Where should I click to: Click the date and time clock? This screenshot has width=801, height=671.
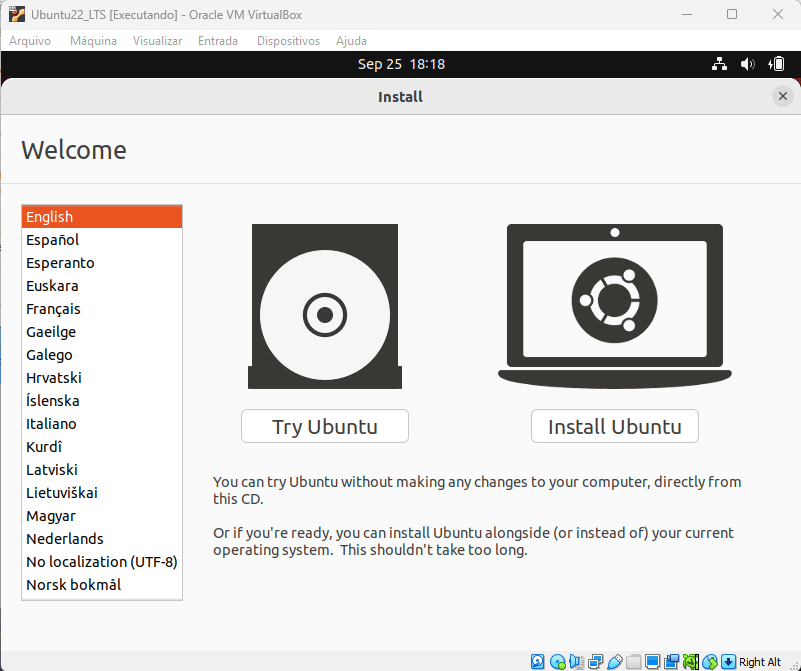401,64
